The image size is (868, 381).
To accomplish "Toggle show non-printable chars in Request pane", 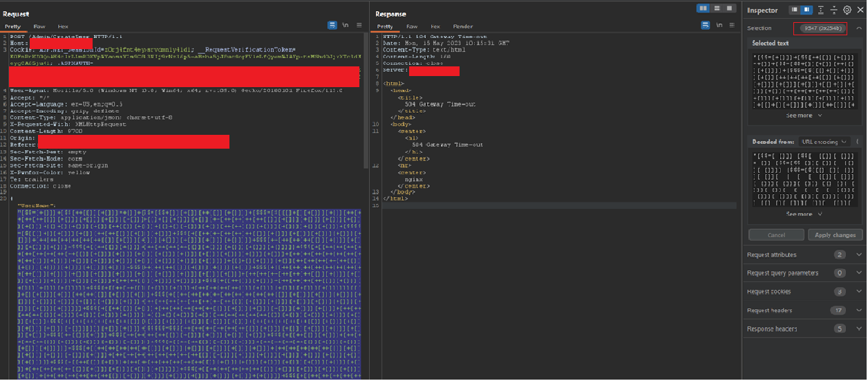I will (345, 26).
